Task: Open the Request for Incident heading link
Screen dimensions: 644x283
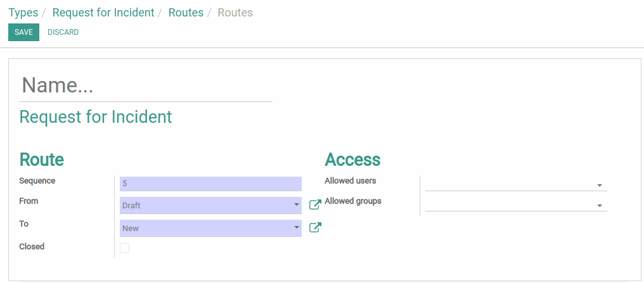Action: (96, 117)
